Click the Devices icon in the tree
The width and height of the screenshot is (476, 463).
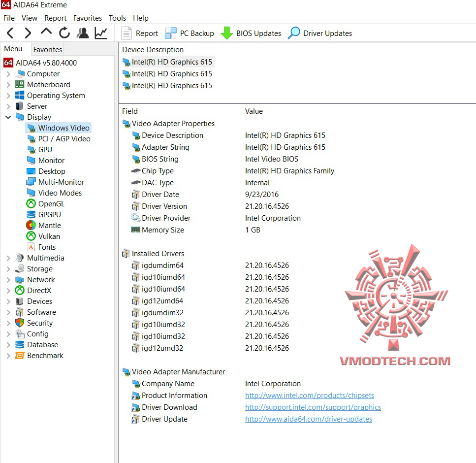tap(20, 301)
